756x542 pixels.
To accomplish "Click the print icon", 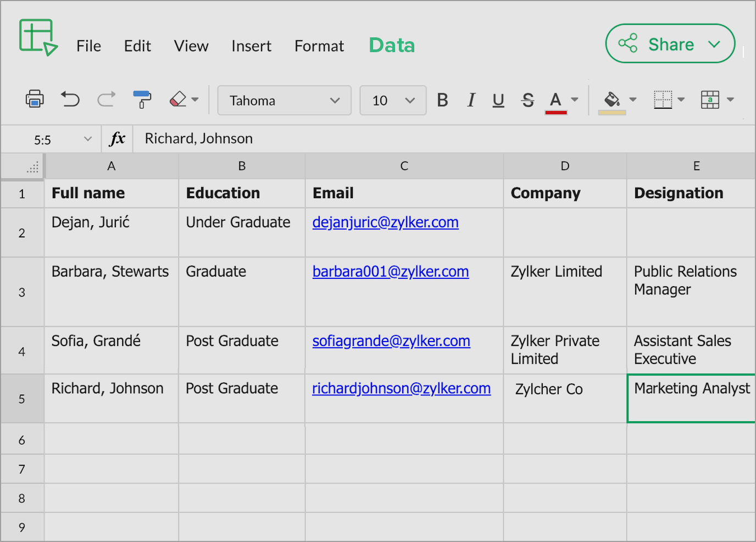I will pyautogui.click(x=35, y=99).
